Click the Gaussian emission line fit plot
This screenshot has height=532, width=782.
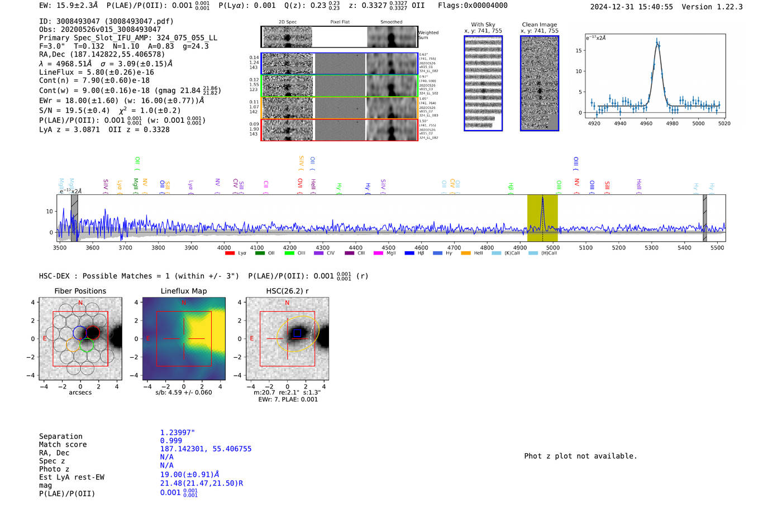click(655, 76)
